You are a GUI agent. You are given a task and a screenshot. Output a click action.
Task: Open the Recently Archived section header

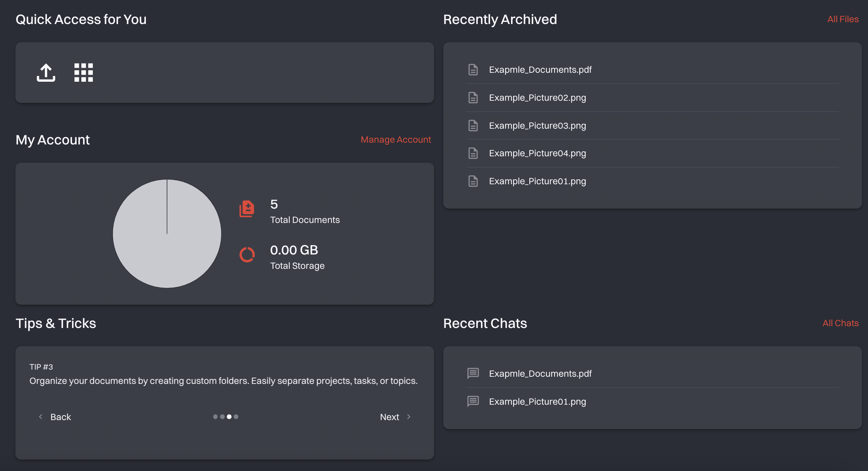click(500, 19)
